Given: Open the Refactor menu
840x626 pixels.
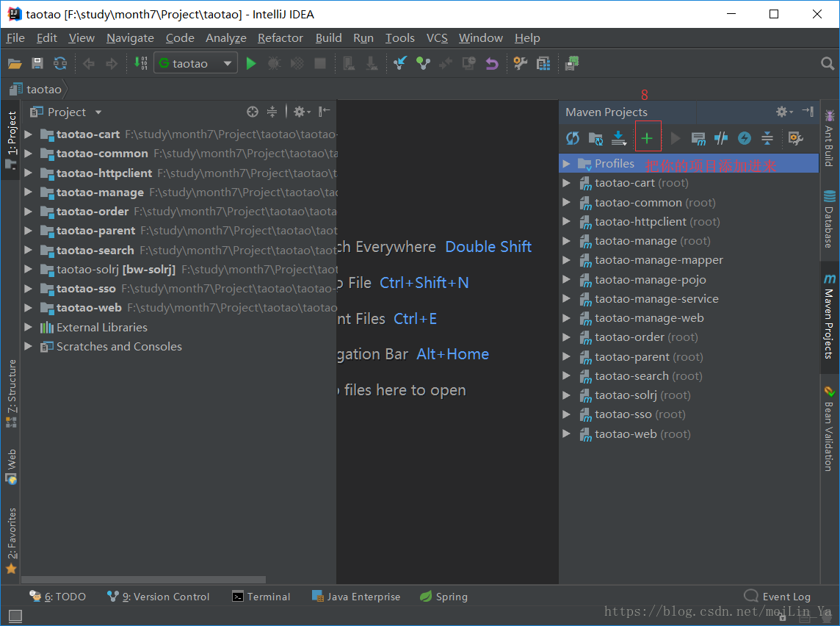Looking at the screenshot, I should click(280, 38).
